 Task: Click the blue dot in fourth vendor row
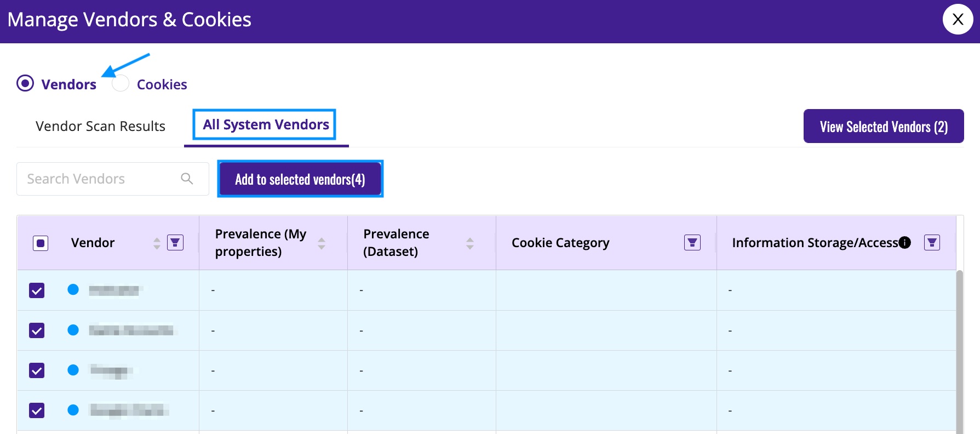coord(73,410)
